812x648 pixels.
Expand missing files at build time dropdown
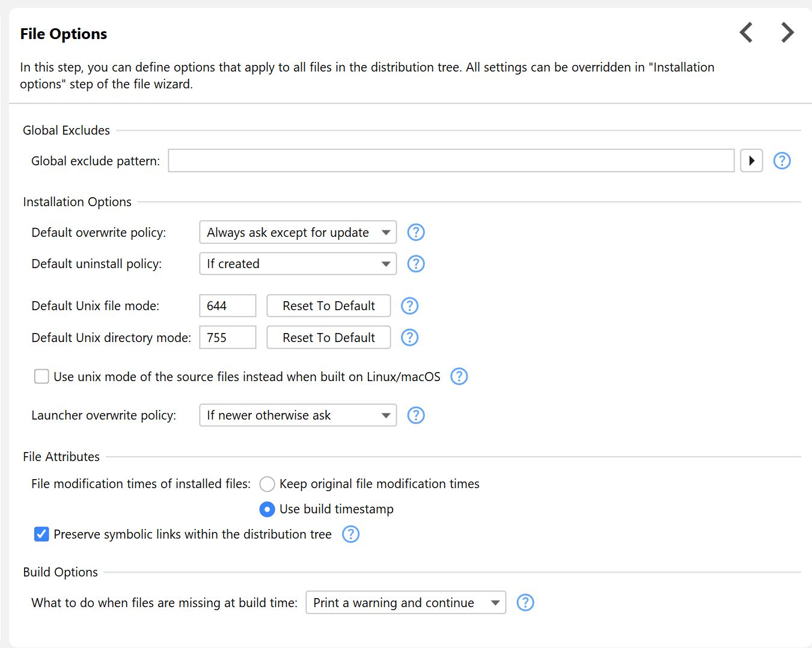coord(406,603)
